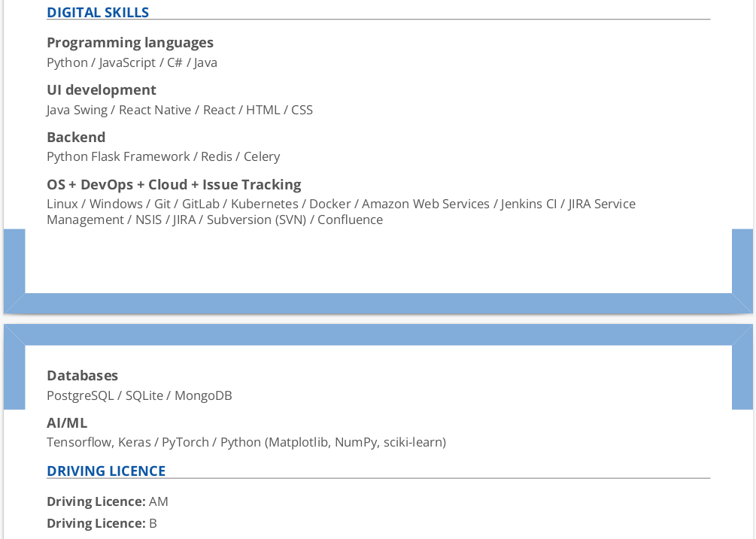This screenshot has width=756, height=539.
Task: Select the 'Driving Licence: AM' line
Action: [108, 501]
